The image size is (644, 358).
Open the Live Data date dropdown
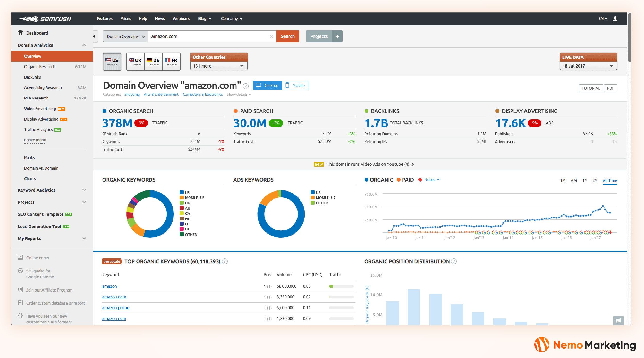588,66
